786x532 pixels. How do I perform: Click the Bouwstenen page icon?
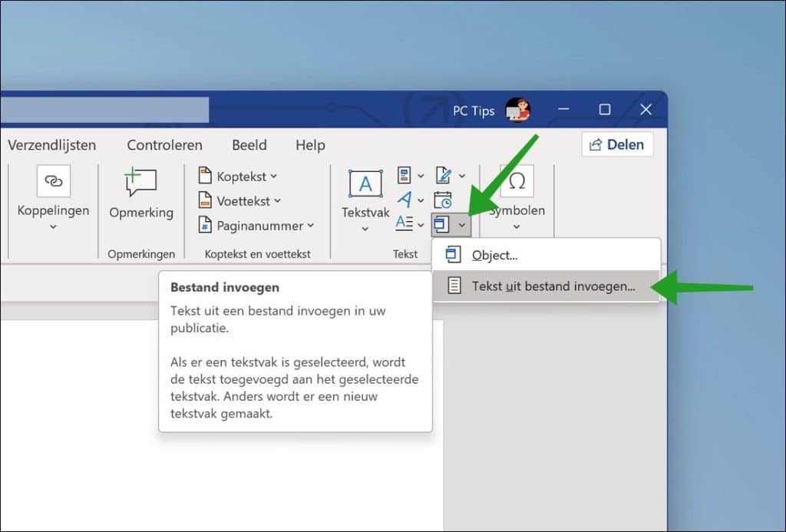coord(405,175)
